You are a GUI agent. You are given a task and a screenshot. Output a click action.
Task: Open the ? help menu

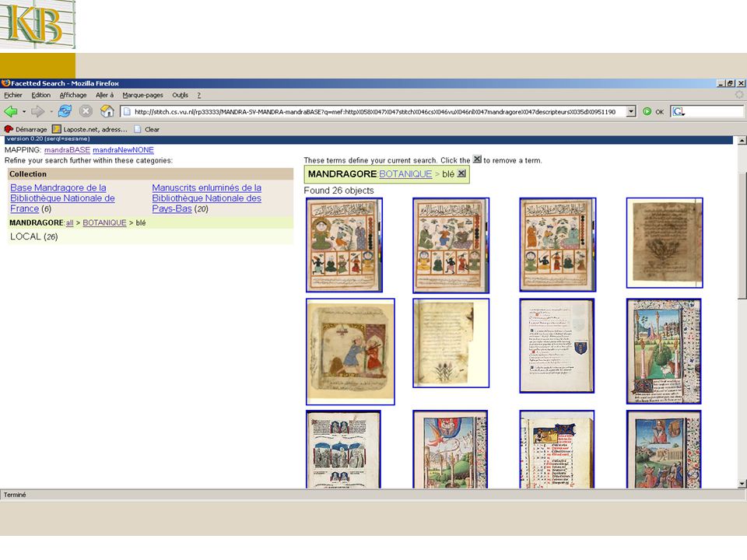(199, 95)
